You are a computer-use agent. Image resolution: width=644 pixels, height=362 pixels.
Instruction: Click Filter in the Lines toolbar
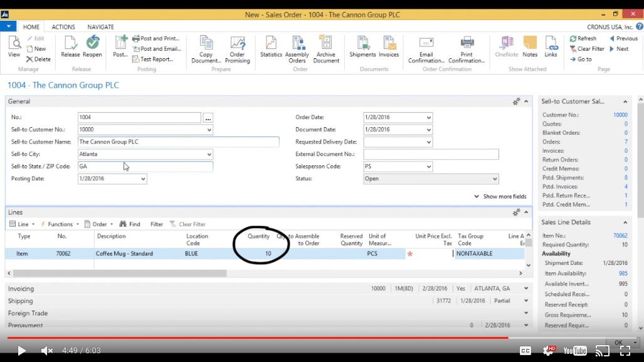pyautogui.click(x=157, y=224)
